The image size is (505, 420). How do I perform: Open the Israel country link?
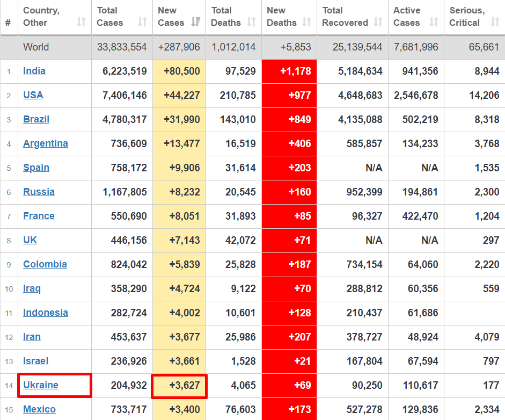(x=35, y=361)
